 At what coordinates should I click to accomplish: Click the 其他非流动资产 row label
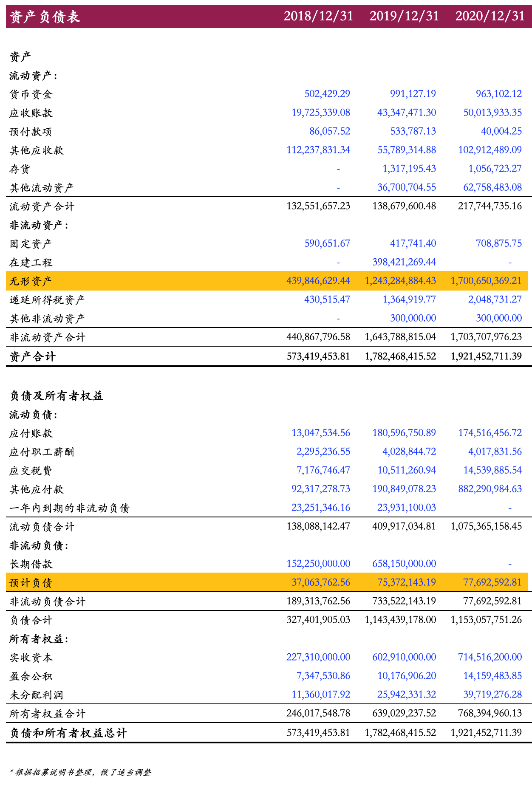[x=48, y=319]
